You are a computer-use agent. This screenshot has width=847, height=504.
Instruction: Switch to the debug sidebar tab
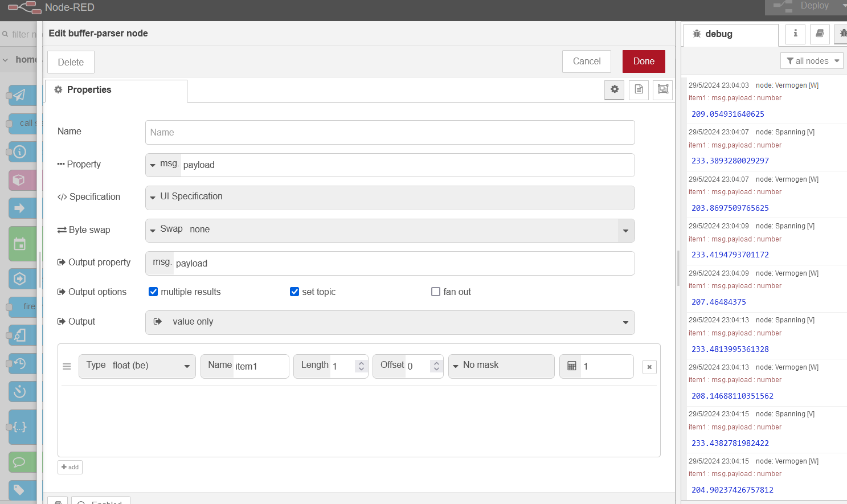(x=731, y=34)
